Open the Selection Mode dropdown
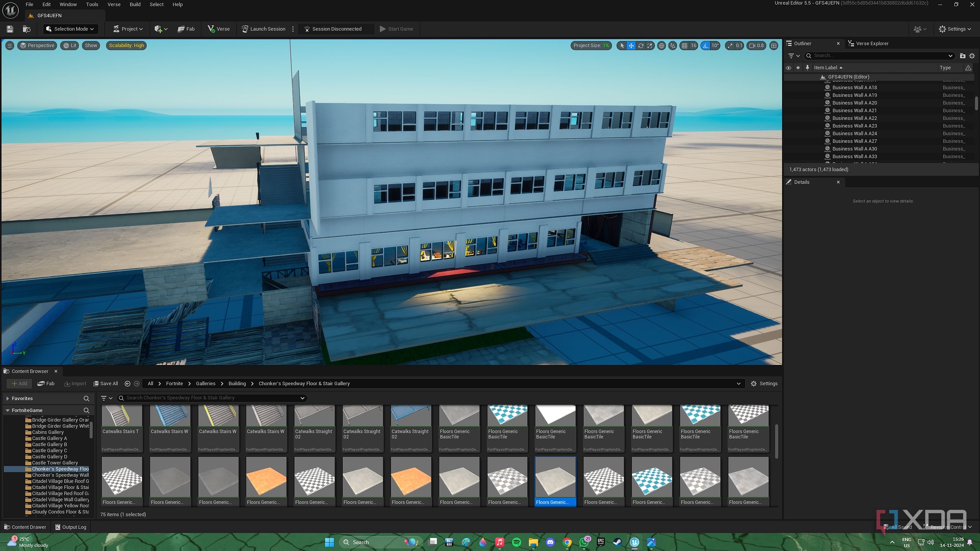The image size is (980, 551). [x=70, y=29]
